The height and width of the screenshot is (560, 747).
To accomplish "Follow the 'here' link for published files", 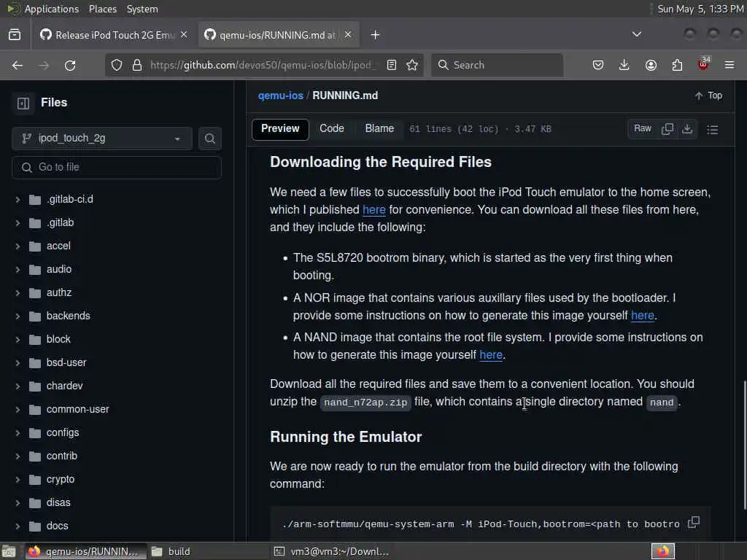I will (x=374, y=210).
